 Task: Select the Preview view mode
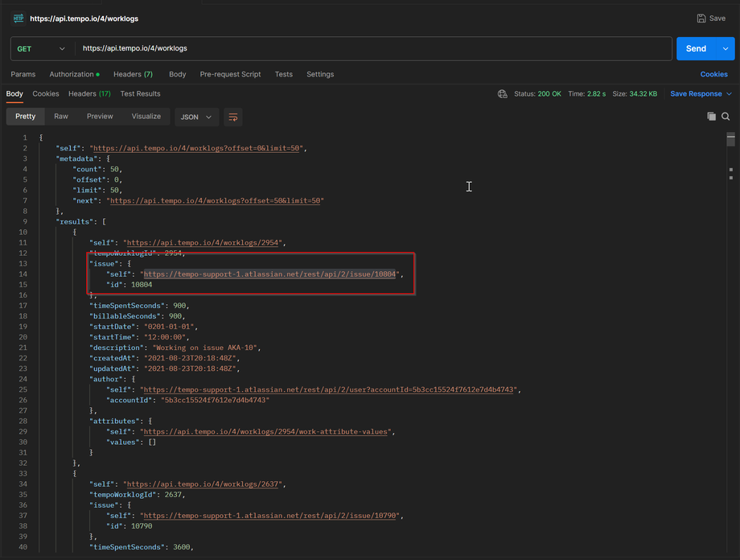[x=100, y=117]
